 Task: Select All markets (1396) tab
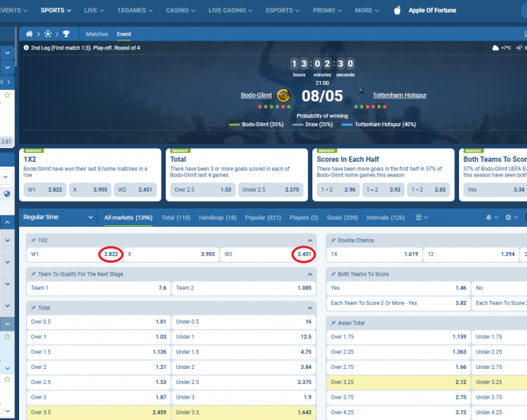pos(128,218)
